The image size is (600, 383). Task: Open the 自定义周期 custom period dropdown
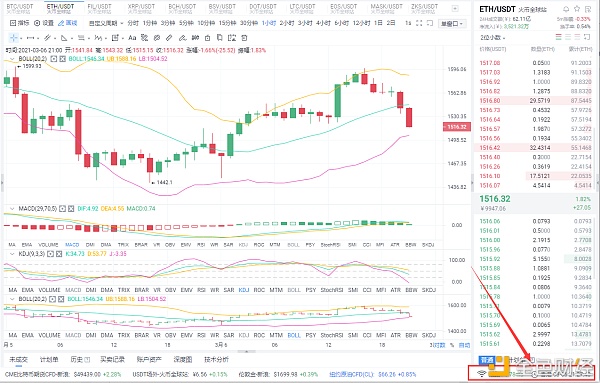coord(106,23)
